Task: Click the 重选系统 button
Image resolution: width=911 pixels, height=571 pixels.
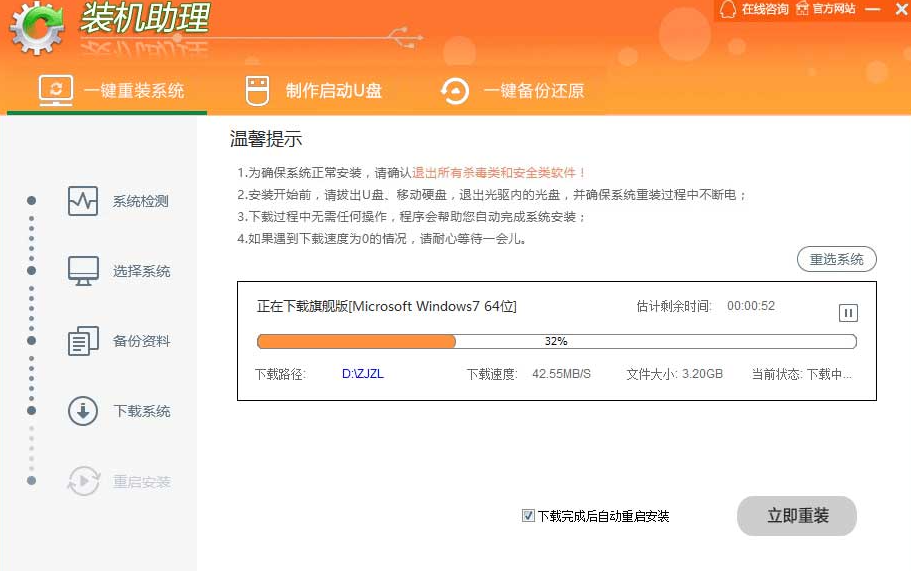Action: click(x=836, y=260)
